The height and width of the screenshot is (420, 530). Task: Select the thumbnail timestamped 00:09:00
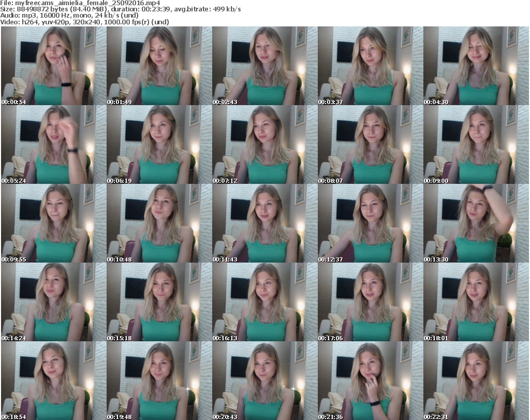pos(476,144)
